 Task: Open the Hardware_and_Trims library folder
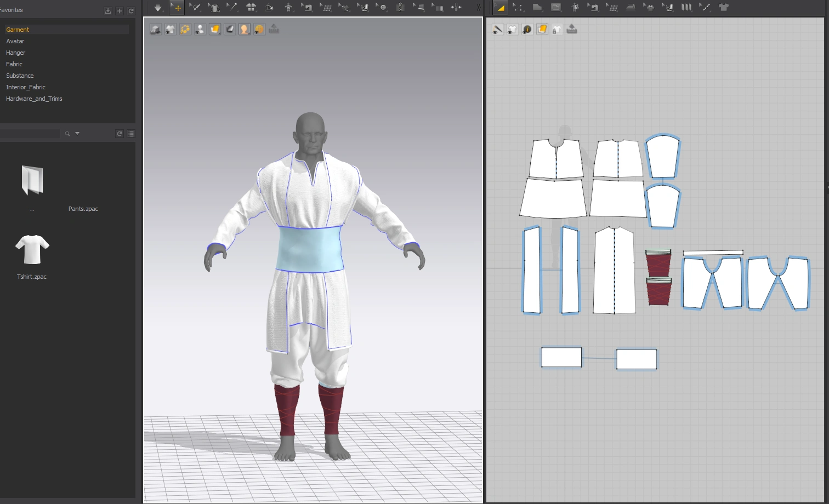(x=34, y=99)
